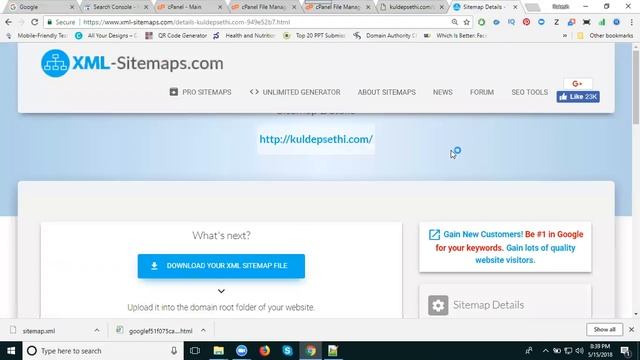This screenshot has height=360, width=640.
Task: Reload the page with the refresh icon
Action: 35,22
